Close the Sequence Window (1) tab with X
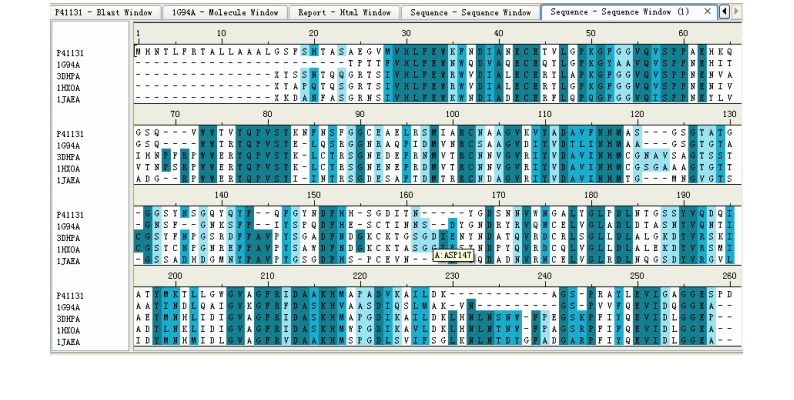This screenshot has width=794, height=400. coord(707,11)
